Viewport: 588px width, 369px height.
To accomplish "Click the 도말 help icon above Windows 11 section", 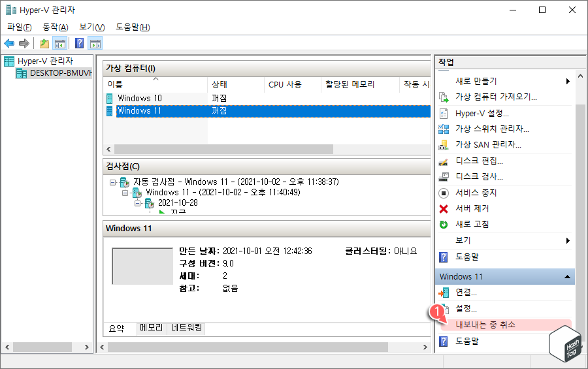I will 444,257.
